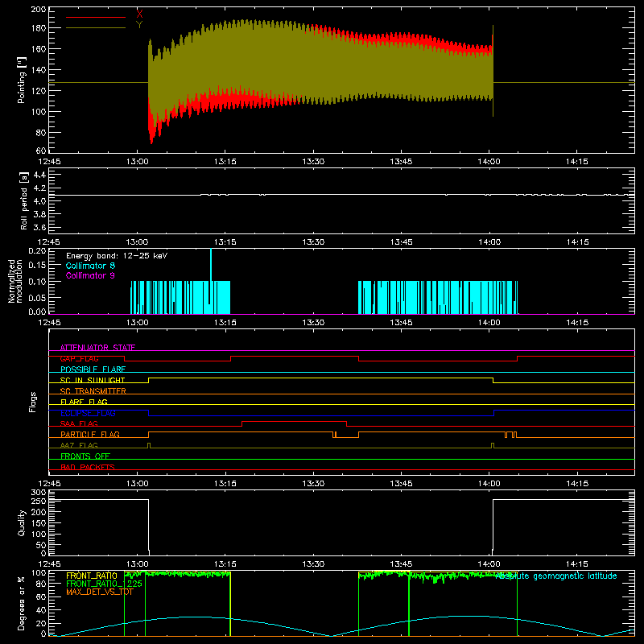Click the 12:45 time label under the Quality plot
644x644 pixels.
[x=49, y=564]
